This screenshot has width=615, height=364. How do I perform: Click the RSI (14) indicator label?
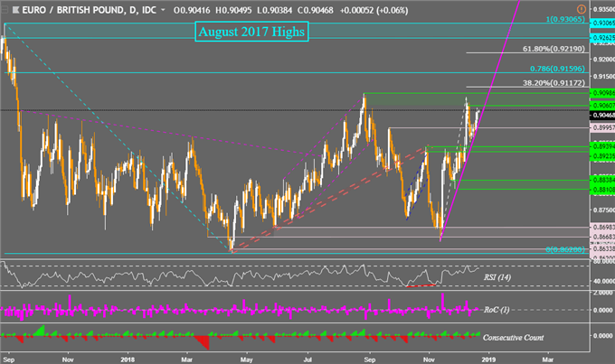coord(497,277)
